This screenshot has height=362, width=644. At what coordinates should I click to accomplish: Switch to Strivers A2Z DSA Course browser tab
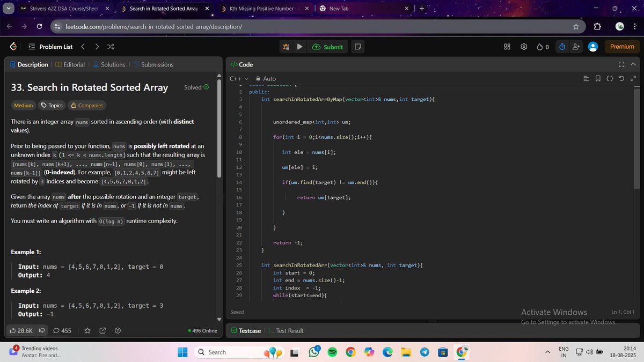pyautogui.click(x=63, y=9)
